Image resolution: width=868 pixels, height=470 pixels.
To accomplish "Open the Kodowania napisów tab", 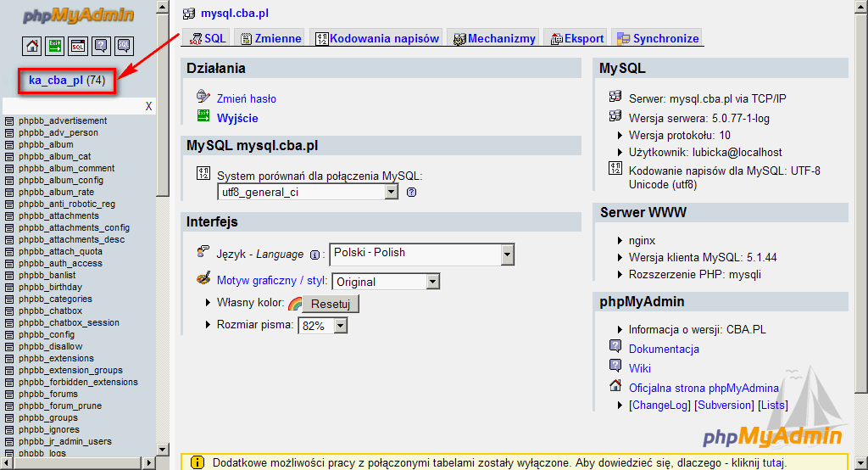I will pyautogui.click(x=376, y=38).
